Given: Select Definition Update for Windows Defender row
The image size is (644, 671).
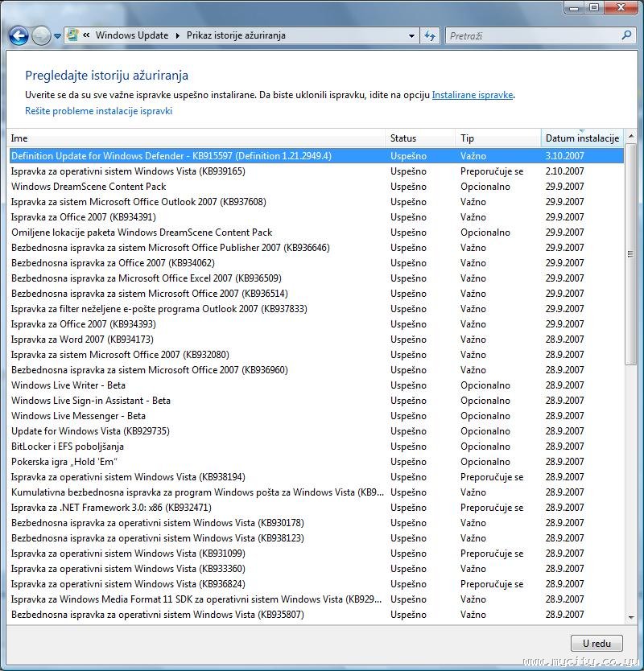Looking at the screenshot, I should pos(316,156).
